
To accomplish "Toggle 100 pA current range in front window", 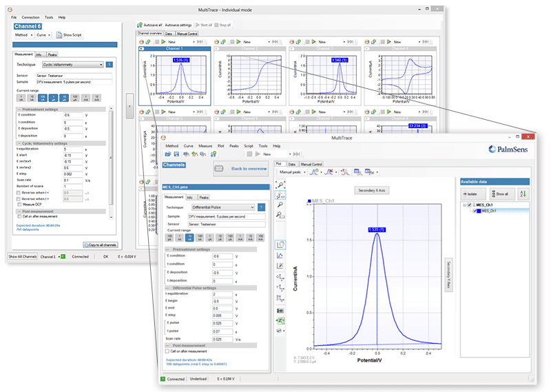I will coord(169,238).
